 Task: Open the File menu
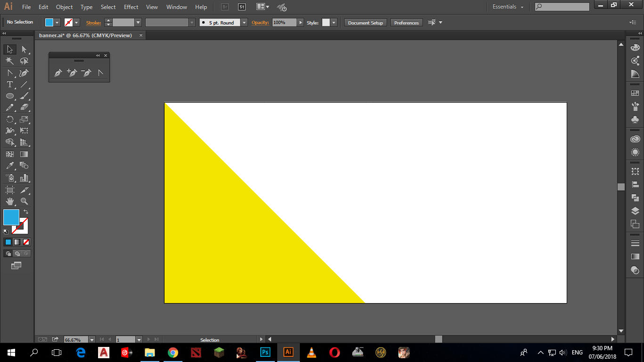pos(26,7)
